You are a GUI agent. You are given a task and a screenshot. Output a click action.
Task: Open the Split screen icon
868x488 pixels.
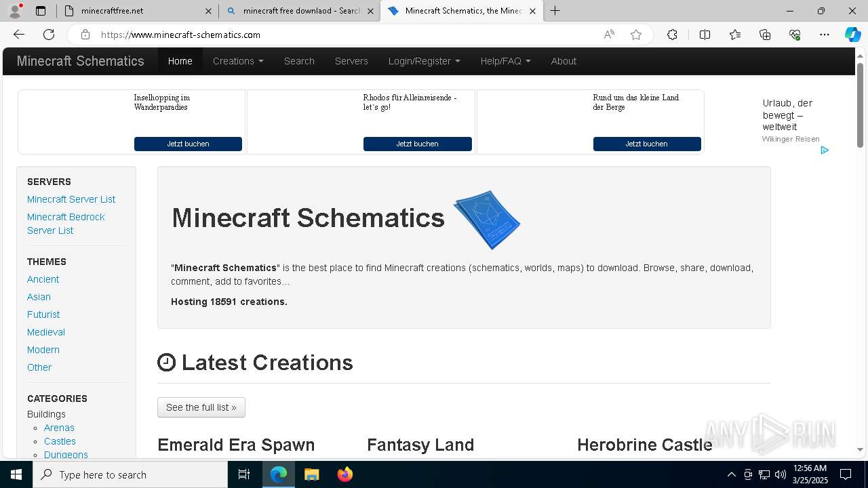coord(705,35)
